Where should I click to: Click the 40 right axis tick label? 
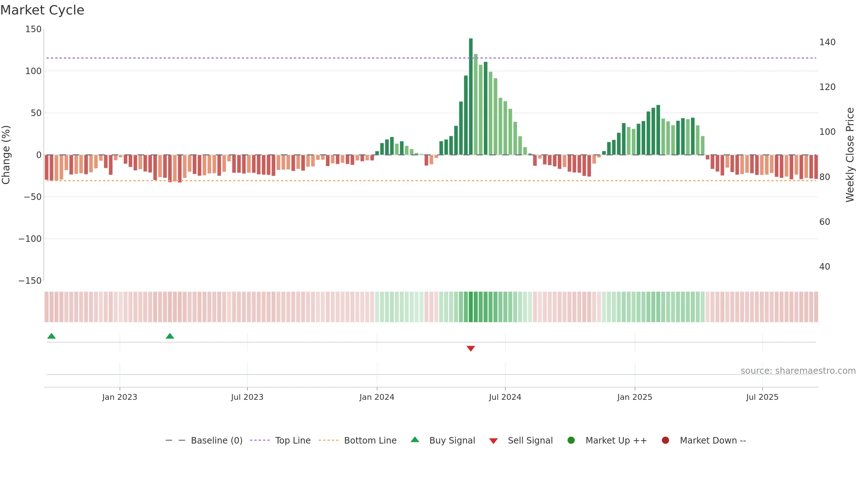pyautogui.click(x=825, y=267)
